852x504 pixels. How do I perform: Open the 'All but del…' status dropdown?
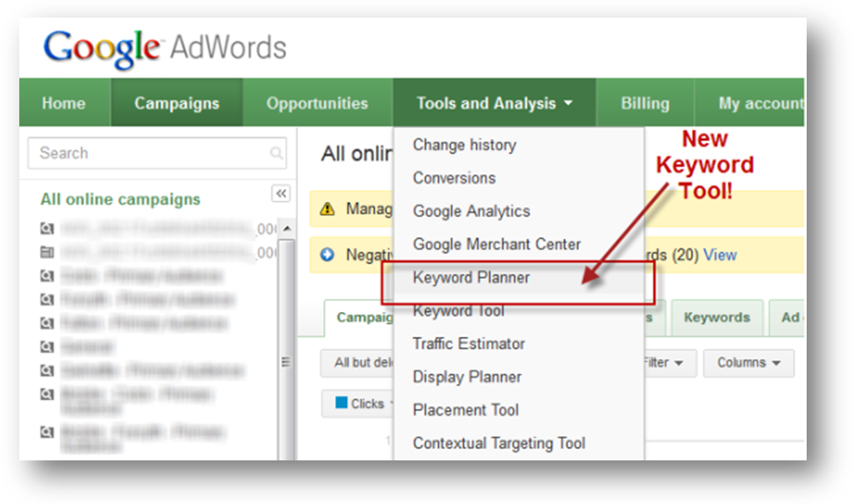[357, 362]
